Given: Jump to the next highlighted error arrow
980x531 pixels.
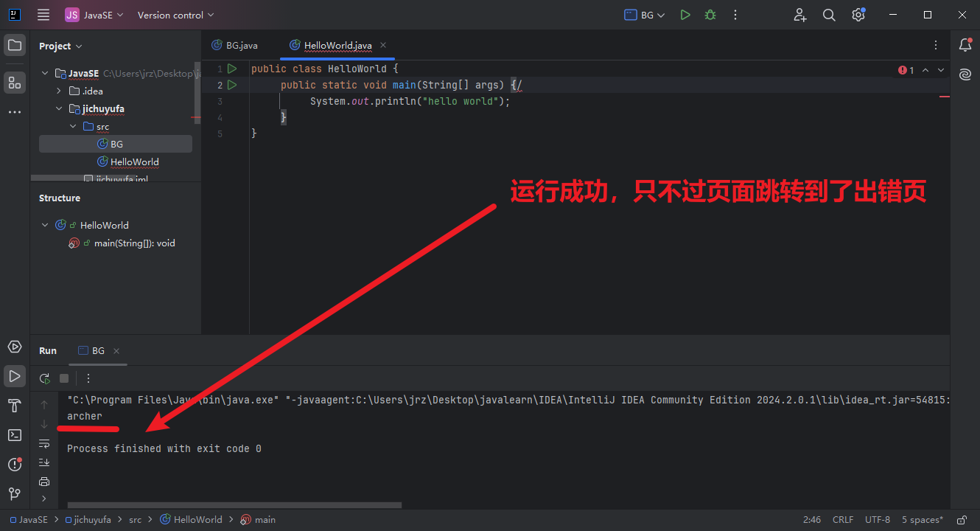Looking at the screenshot, I should (941, 70).
